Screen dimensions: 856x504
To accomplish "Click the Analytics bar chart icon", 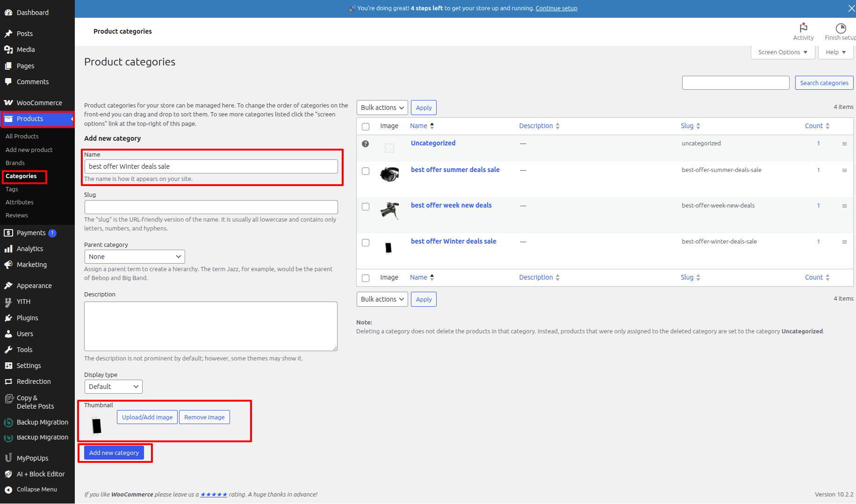I will pyautogui.click(x=8, y=249).
